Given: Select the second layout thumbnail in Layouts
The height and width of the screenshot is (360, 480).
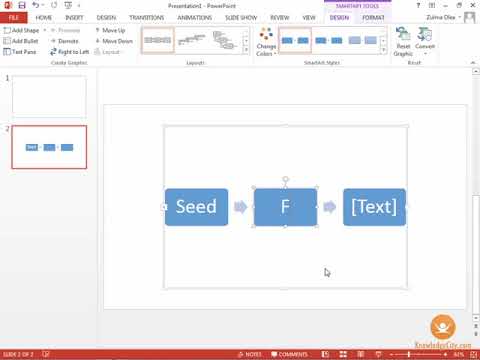Looking at the screenshot, I should [x=192, y=40].
